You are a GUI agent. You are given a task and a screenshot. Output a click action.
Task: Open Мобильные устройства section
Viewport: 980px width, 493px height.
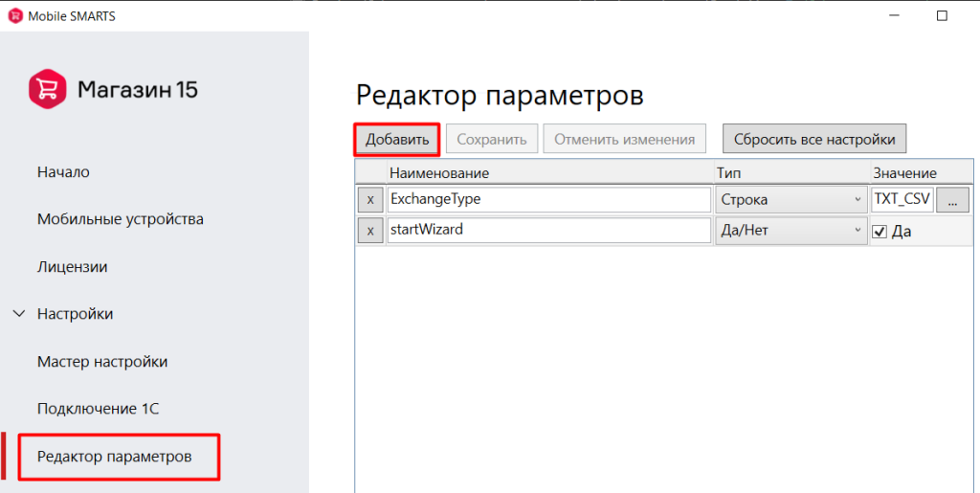[121, 219]
